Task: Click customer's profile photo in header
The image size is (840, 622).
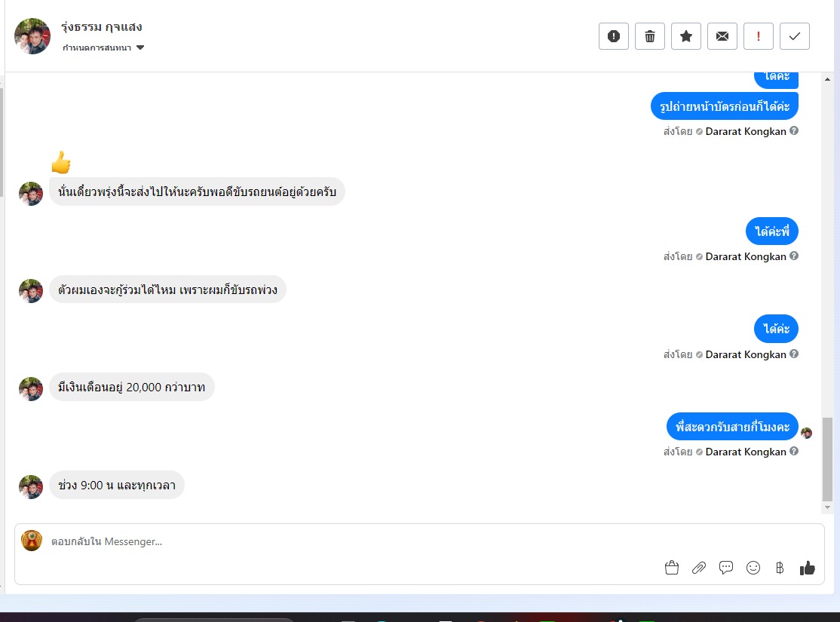Action: click(x=32, y=36)
